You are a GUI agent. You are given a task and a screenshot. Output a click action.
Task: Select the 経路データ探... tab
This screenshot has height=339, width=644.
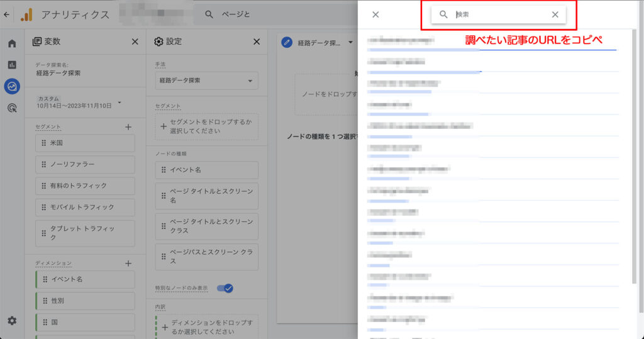pos(319,43)
